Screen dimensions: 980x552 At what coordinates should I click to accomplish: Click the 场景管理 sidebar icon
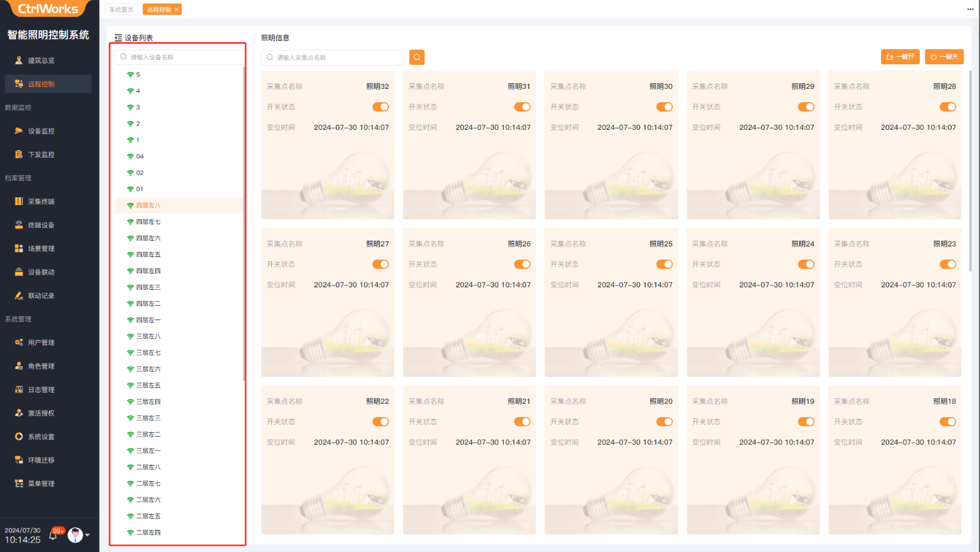pyautogui.click(x=19, y=249)
